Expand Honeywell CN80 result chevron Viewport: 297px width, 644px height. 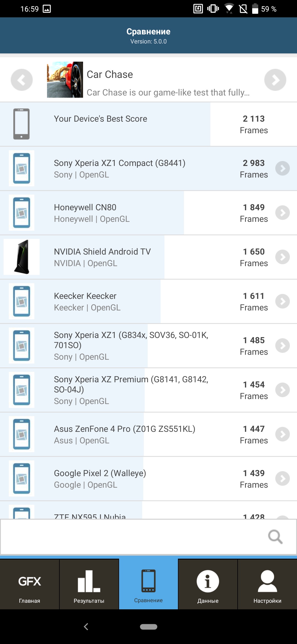click(282, 213)
